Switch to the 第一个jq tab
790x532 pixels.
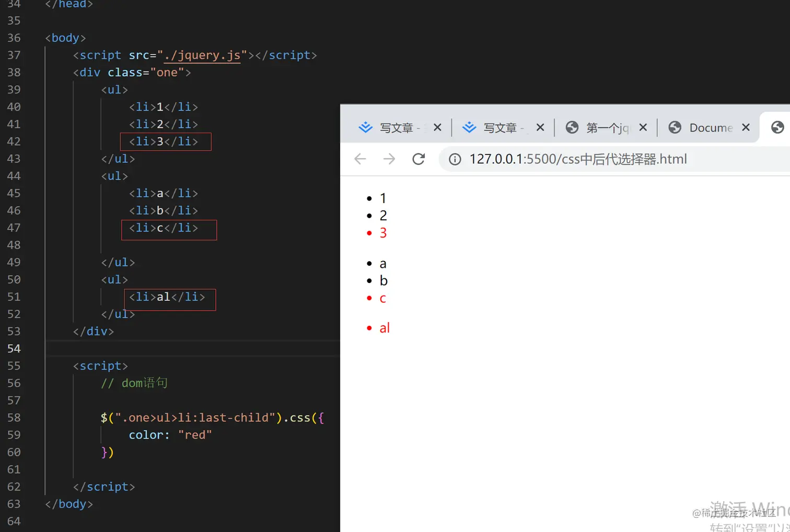coord(606,127)
